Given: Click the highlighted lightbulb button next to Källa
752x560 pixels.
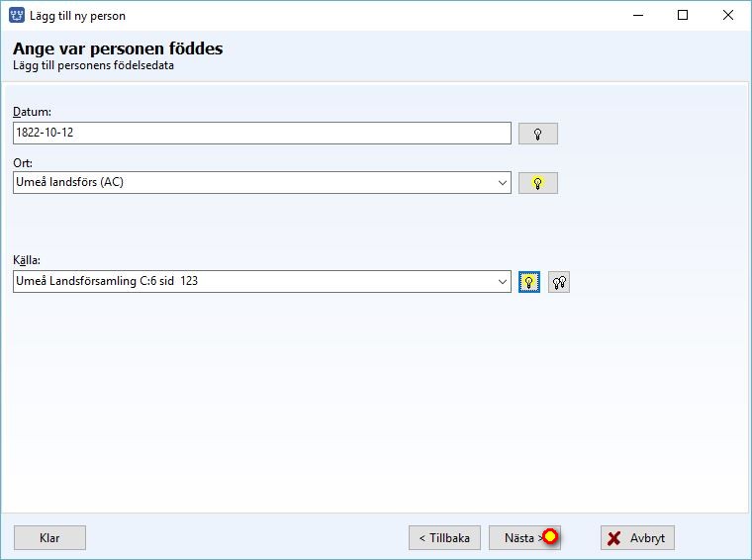Looking at the screenshot, I should 529,282.
